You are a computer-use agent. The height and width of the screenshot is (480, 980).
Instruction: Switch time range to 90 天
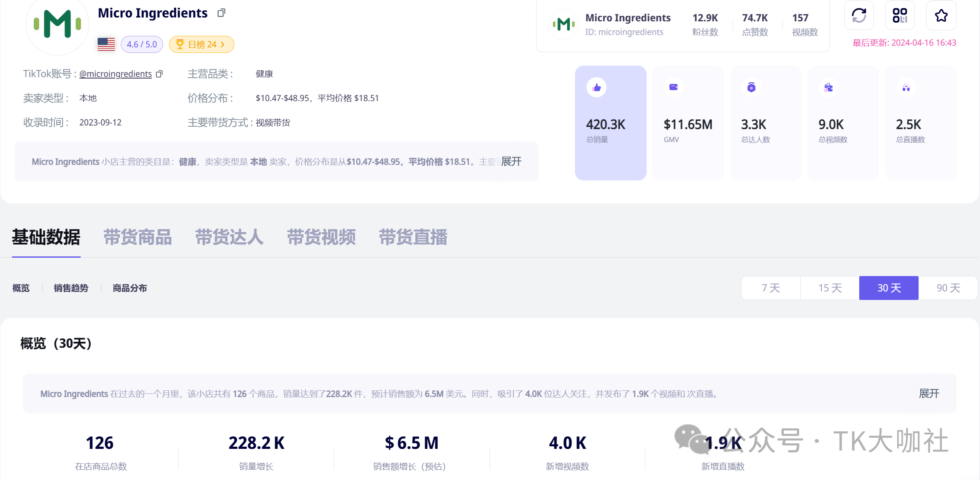coord(948,288)
